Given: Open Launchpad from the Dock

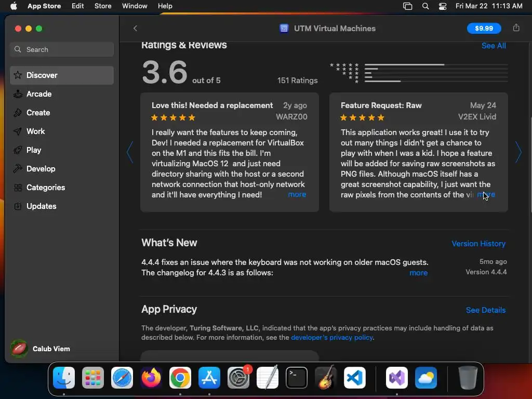Looking at the screenshot, I should 92,378.
